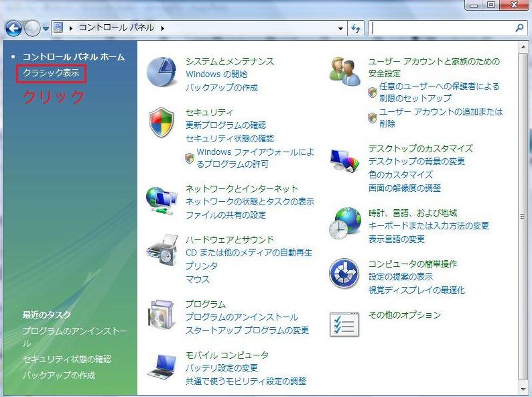Open the Security (セキュリティ) shield icon

tap(161, 123)
